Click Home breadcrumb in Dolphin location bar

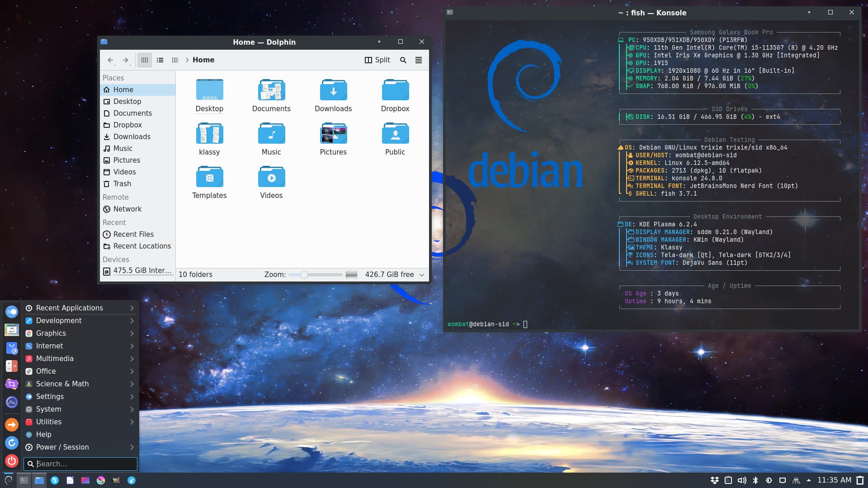(203, 60)
